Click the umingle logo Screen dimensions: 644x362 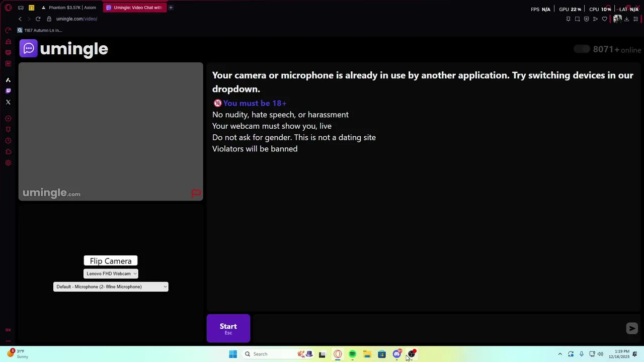[x=64, y=49]
